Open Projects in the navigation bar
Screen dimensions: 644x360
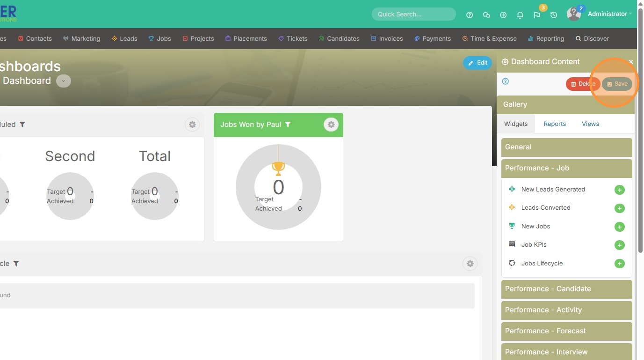(x=198, y=39)
